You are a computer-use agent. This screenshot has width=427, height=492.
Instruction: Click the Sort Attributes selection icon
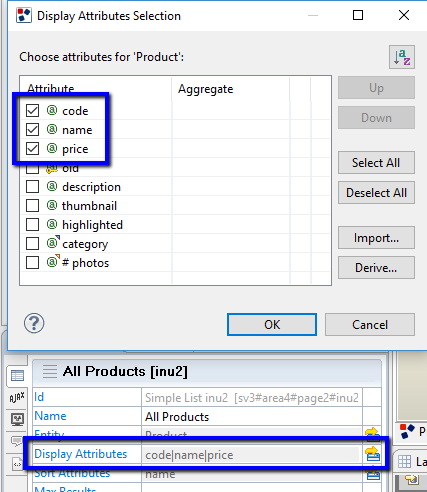point(372,474)
